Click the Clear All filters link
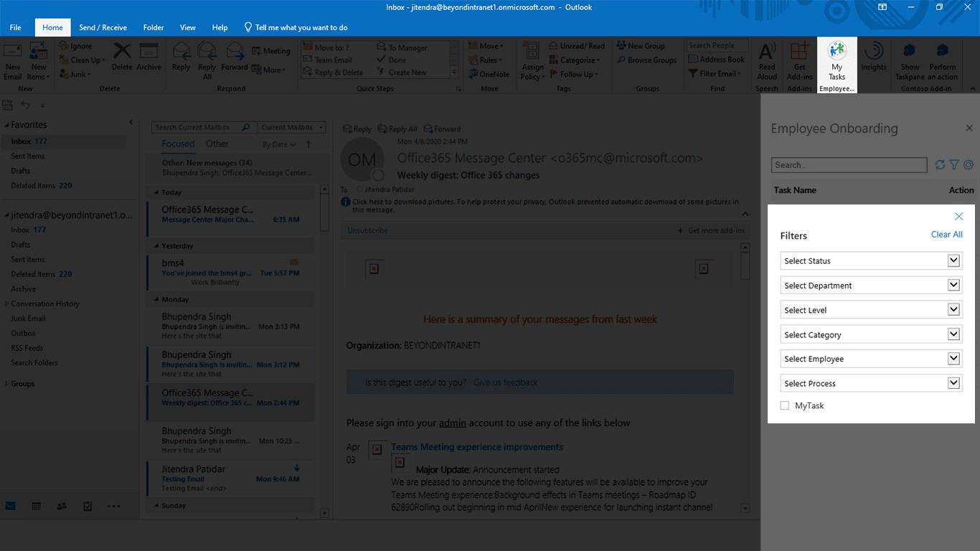 point(947,235)
